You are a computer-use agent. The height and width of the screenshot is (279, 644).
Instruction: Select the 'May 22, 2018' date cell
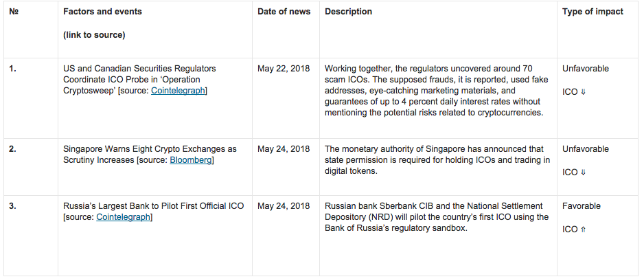click(x=284, y=68)
